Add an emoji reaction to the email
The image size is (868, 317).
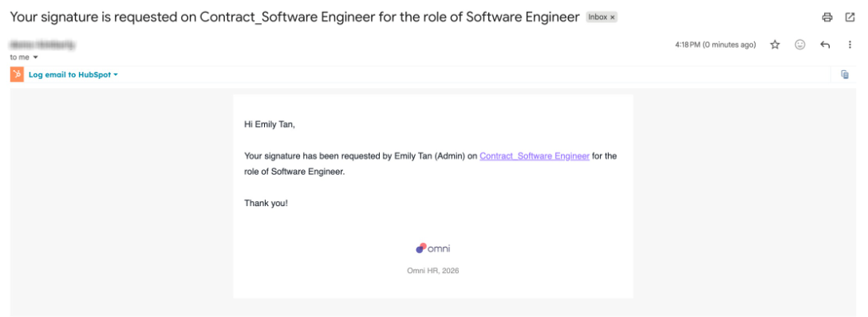tap(800, 45)
